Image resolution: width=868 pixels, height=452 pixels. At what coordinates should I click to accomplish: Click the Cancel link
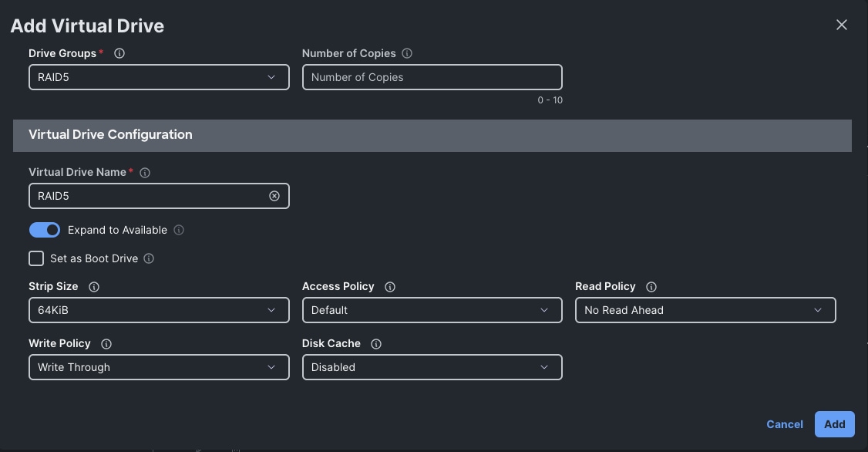785,424
